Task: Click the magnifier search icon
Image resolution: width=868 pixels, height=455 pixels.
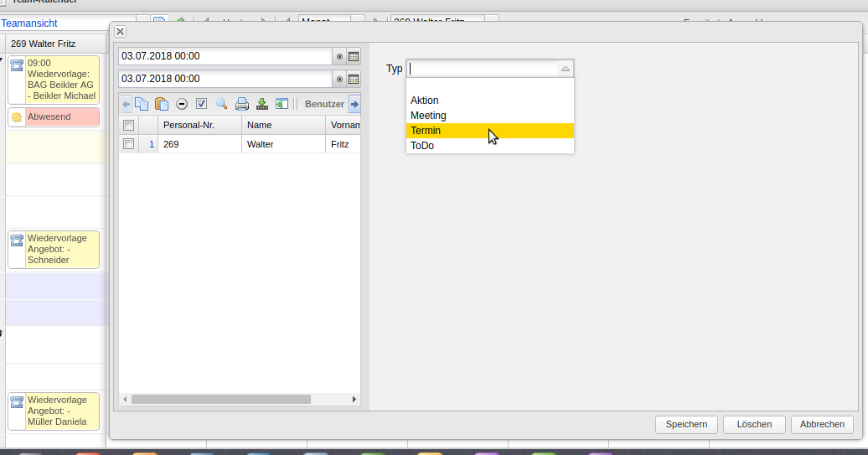Action: [222, 104]
